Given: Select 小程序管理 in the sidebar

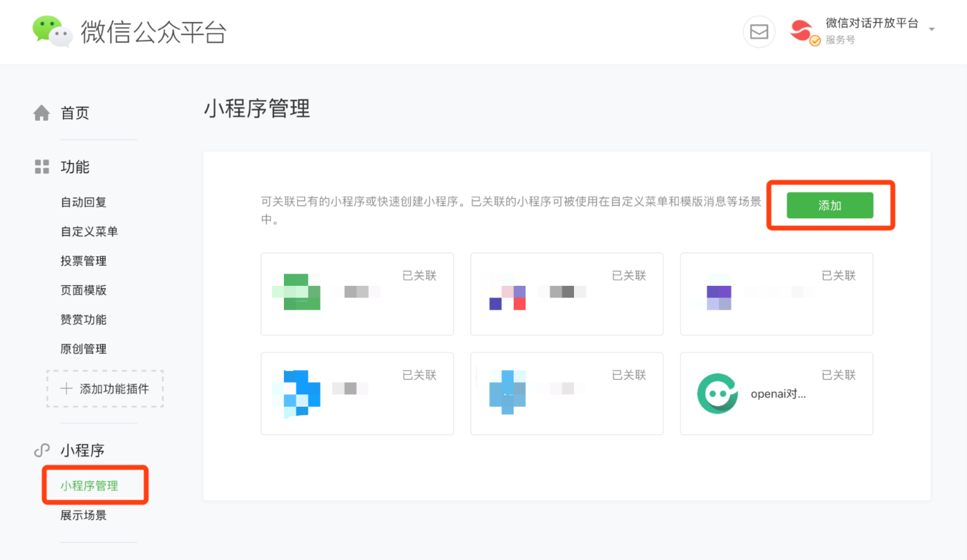Looking at the screenshot, I should [89, 485].
